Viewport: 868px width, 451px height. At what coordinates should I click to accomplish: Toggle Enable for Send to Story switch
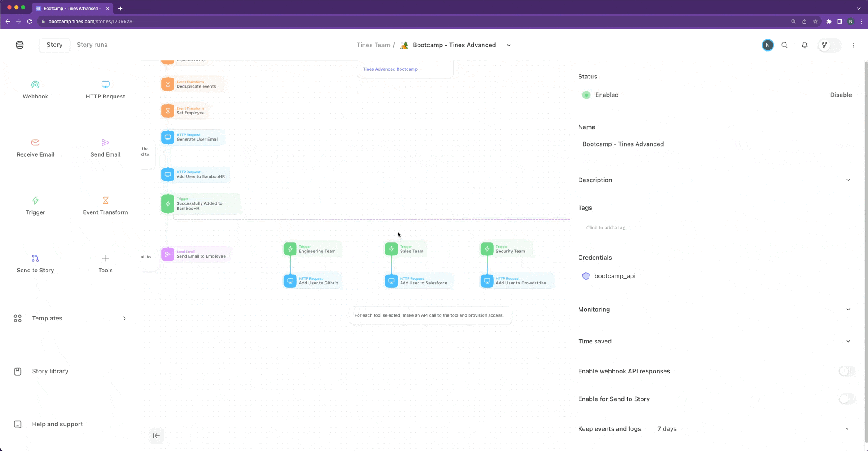(x=847, y=399)
